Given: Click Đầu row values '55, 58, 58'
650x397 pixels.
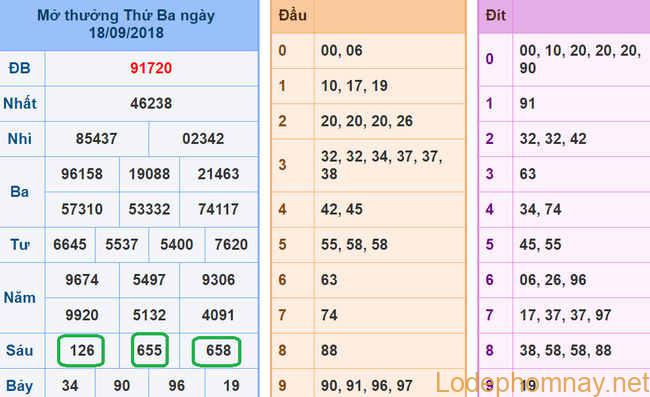Looking at the screenshot, I should 354,244.
